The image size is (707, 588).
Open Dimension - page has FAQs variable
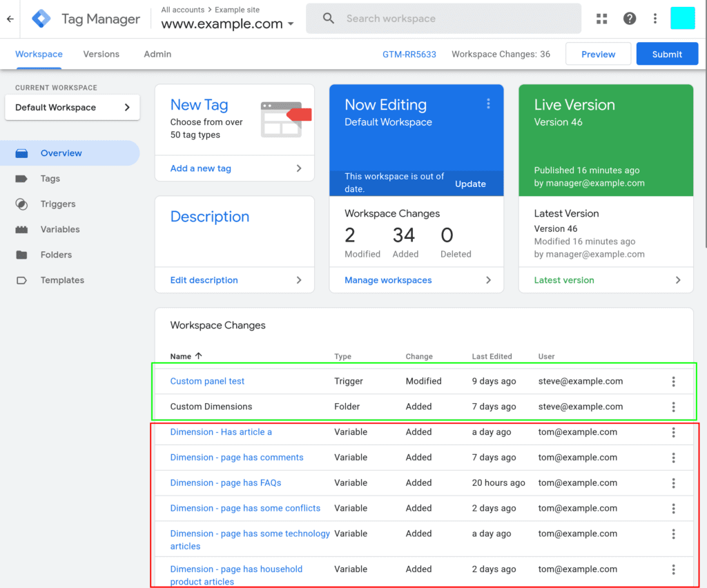226,482
